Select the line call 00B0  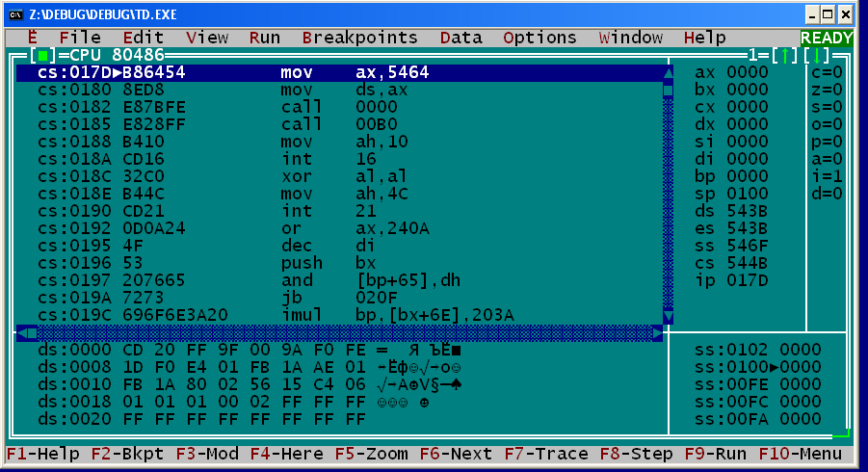point(339,124)
